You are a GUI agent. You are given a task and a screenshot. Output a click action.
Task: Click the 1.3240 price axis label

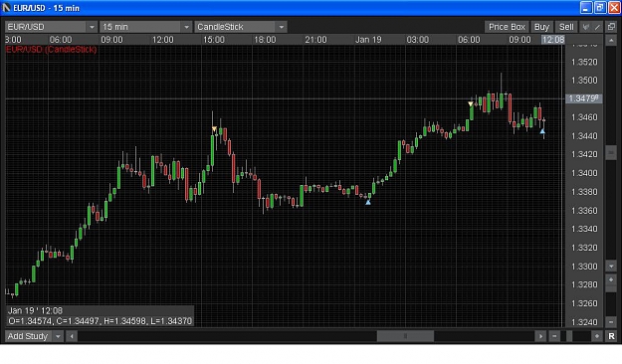(584, 321)
